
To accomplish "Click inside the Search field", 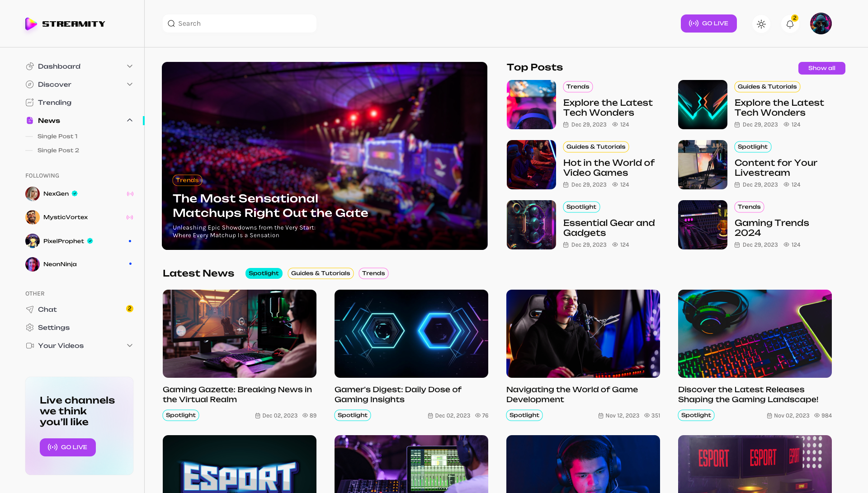I will (239, 23).
